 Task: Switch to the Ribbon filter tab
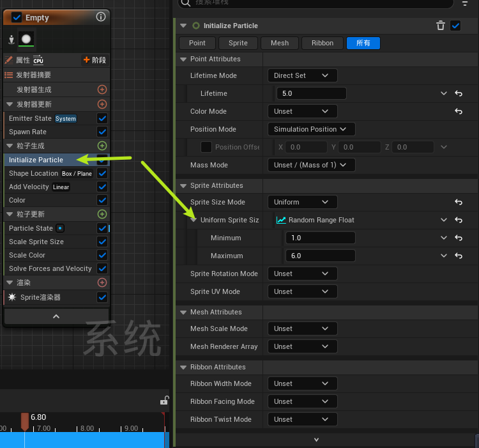tap(323, 43)
